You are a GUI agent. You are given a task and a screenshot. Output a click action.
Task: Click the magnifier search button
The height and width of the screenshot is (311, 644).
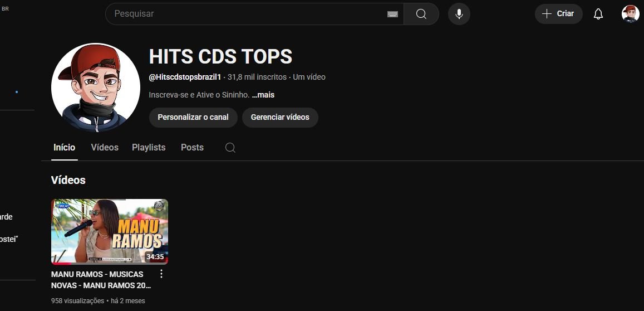click(421, 14)
